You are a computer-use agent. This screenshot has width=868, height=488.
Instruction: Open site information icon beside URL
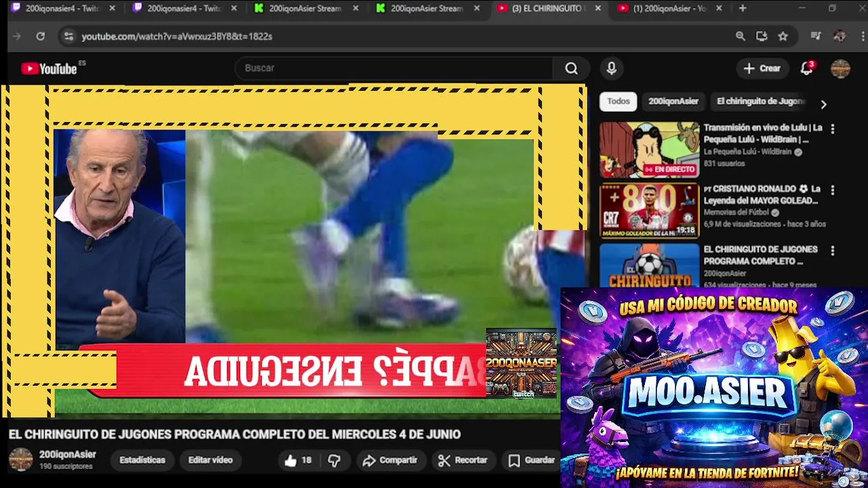click(x=68, y=36)
